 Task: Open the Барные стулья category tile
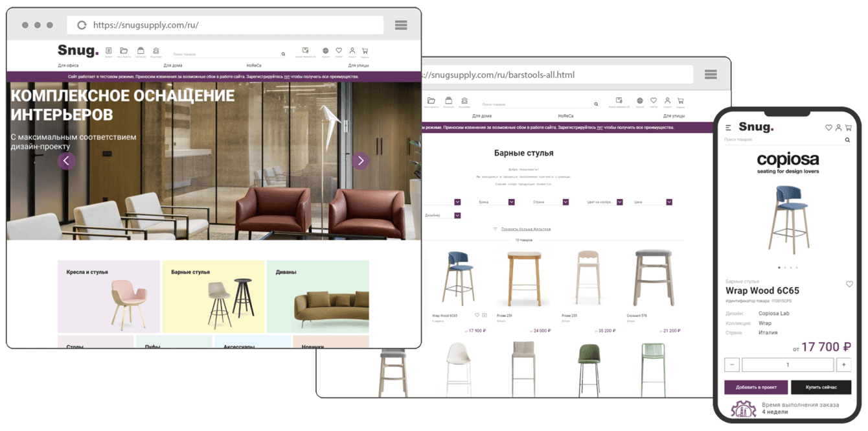pos(213,297)
